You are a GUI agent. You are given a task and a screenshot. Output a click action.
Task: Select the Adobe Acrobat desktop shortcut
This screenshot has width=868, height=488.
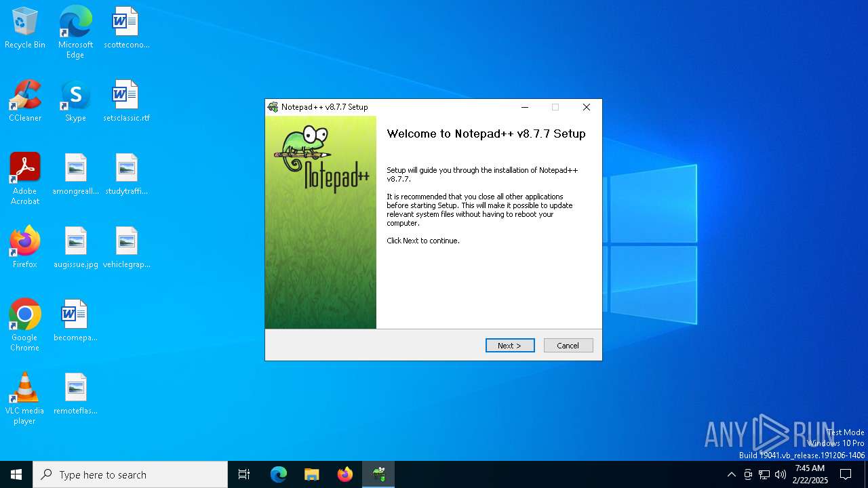click(25, 179)
